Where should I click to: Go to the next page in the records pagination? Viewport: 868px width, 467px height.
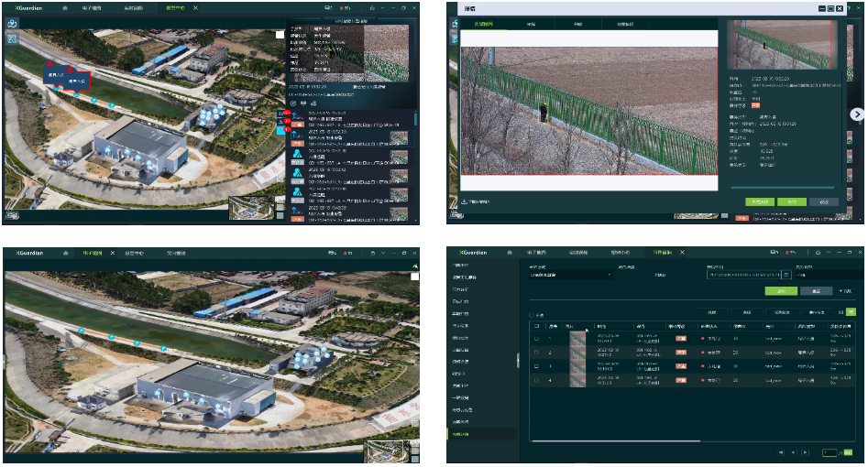806,452
